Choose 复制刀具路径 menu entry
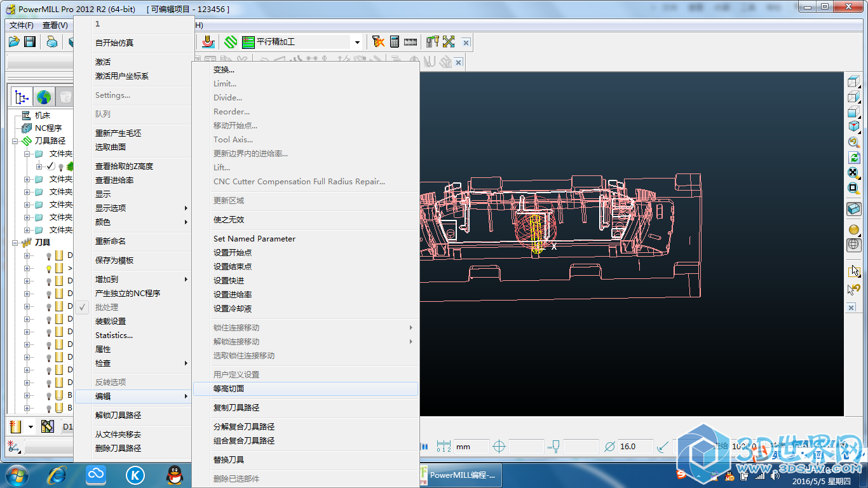 tap(306, 407)
